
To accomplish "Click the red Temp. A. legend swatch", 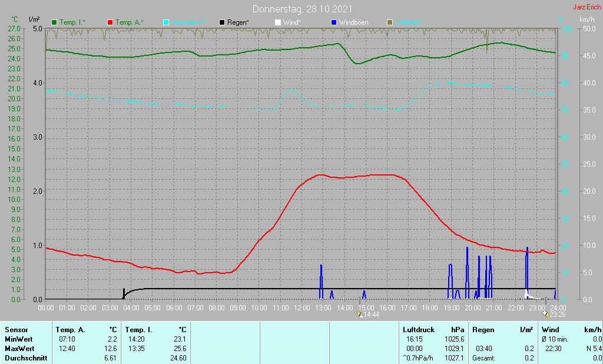I will (x=110, y=22).
